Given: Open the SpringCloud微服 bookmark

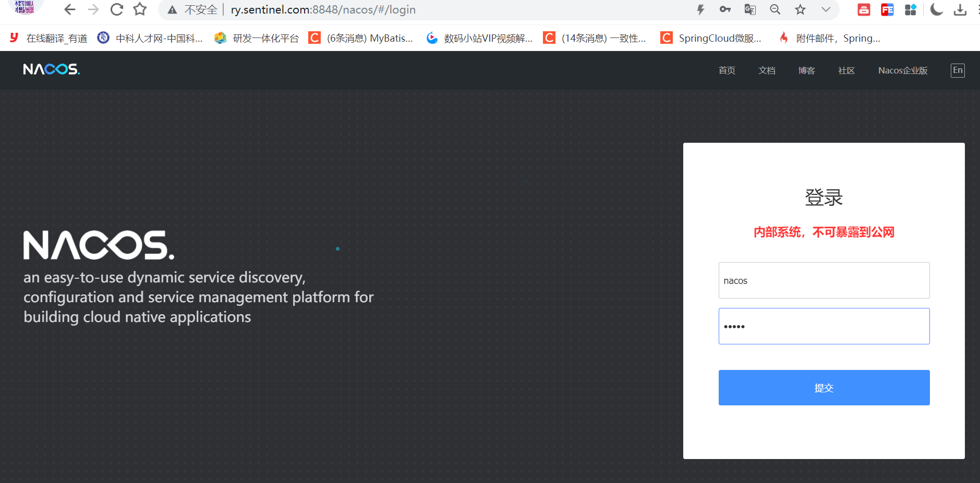Looking at the screenshot, I should (x=711, y=38).
